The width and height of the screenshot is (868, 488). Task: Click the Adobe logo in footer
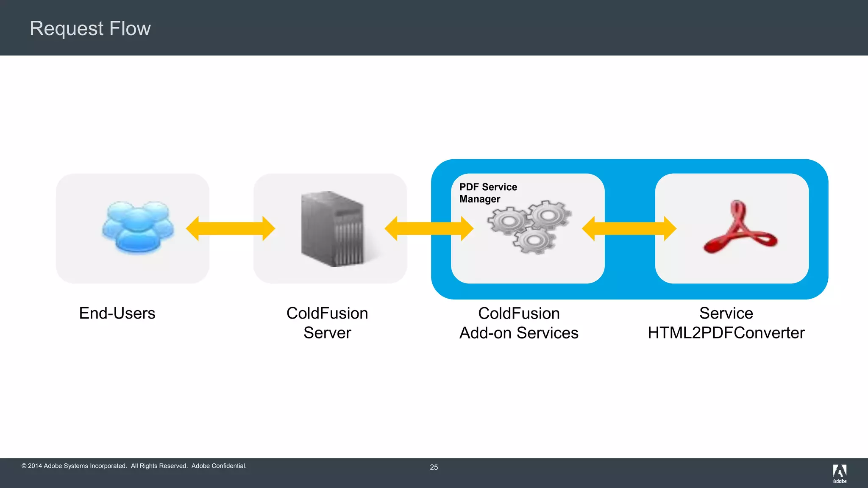(839, 473)
